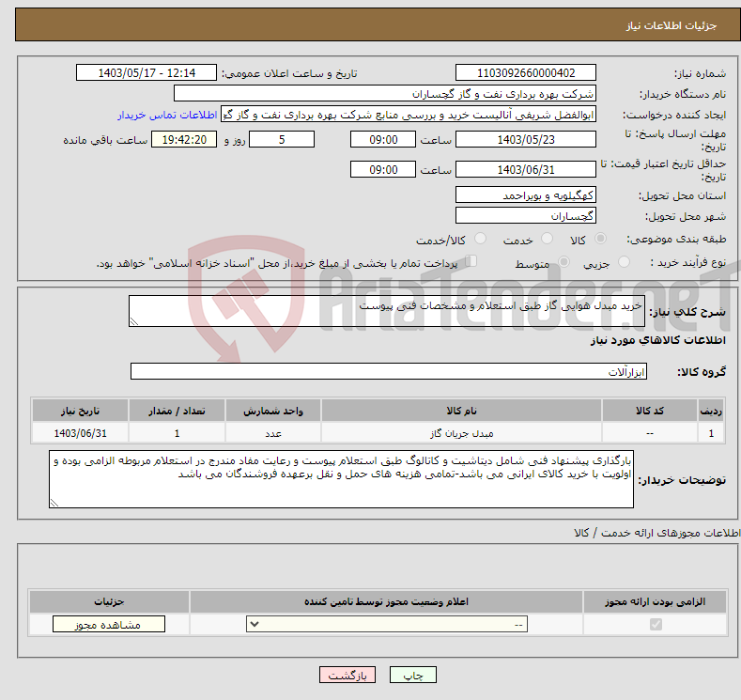Toggle the mandatory permit checkbox
741x700 pixels.
[x=656, y=625]
